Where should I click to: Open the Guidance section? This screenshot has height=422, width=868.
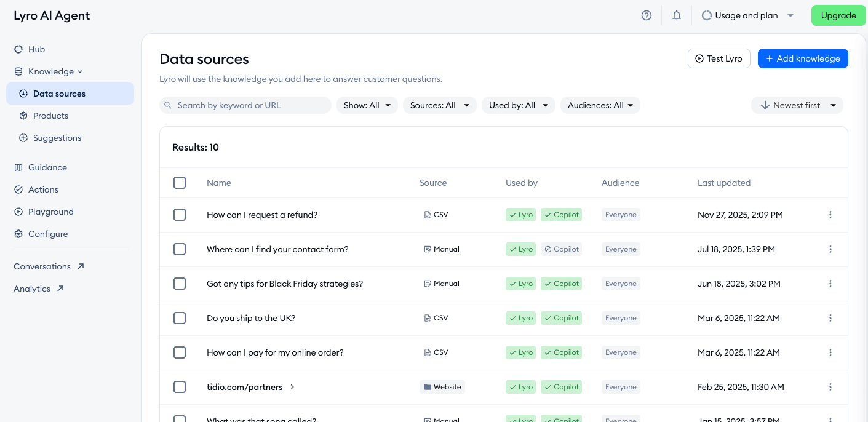click(47, 167)
